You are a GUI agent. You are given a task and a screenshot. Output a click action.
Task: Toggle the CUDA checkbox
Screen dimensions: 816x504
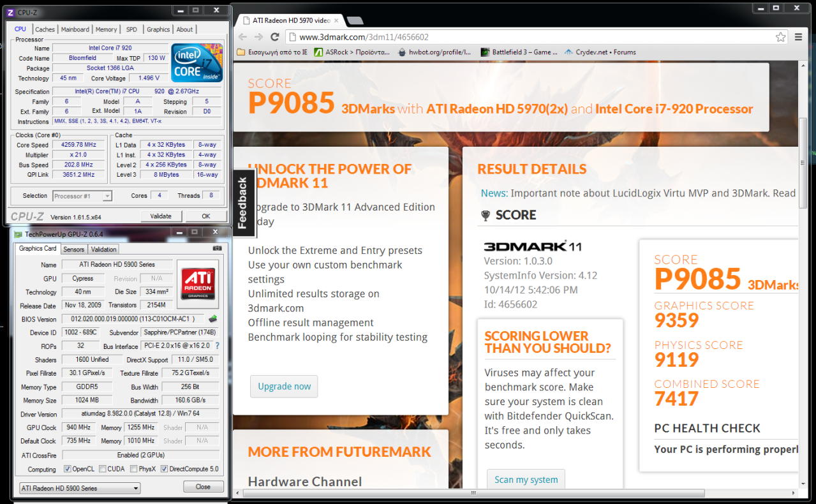click(x=101, y=469)
